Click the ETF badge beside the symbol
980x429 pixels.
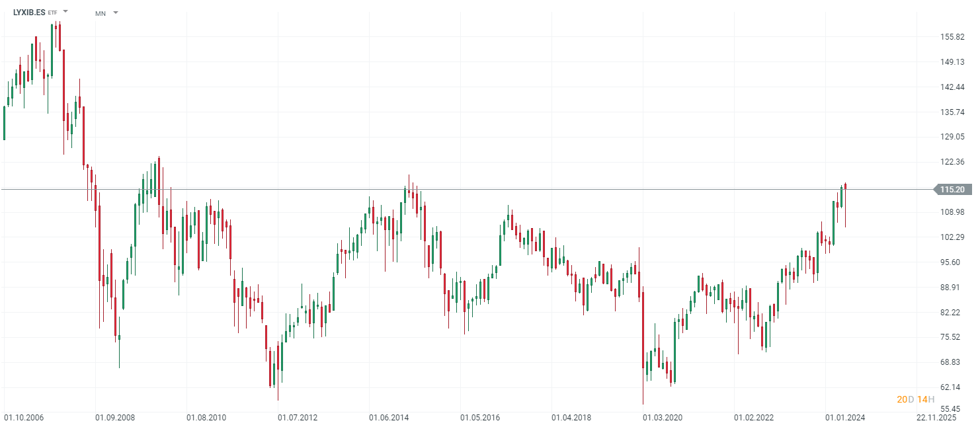pos(53,13)
